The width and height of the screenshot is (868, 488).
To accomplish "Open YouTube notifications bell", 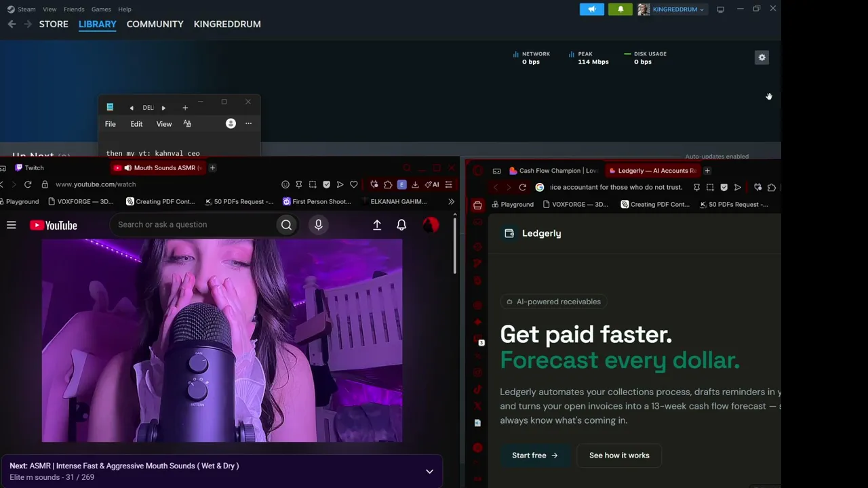I will [401, 225].
